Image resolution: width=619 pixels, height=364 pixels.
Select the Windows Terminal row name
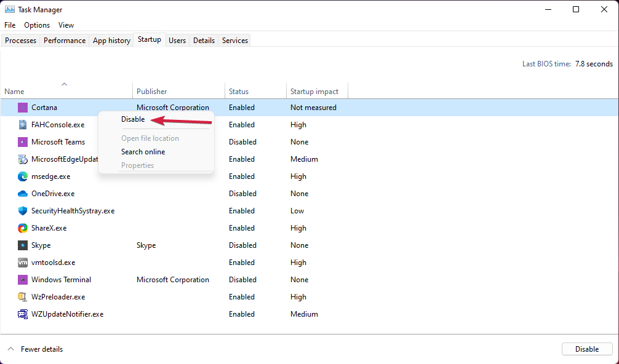pyautogui.click(x=61, y=280)
